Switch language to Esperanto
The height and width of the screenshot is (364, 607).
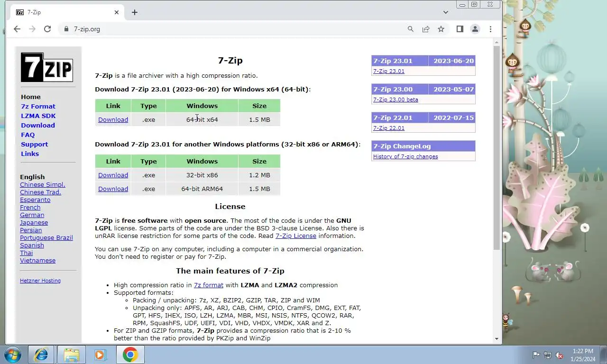coord(35,200)
